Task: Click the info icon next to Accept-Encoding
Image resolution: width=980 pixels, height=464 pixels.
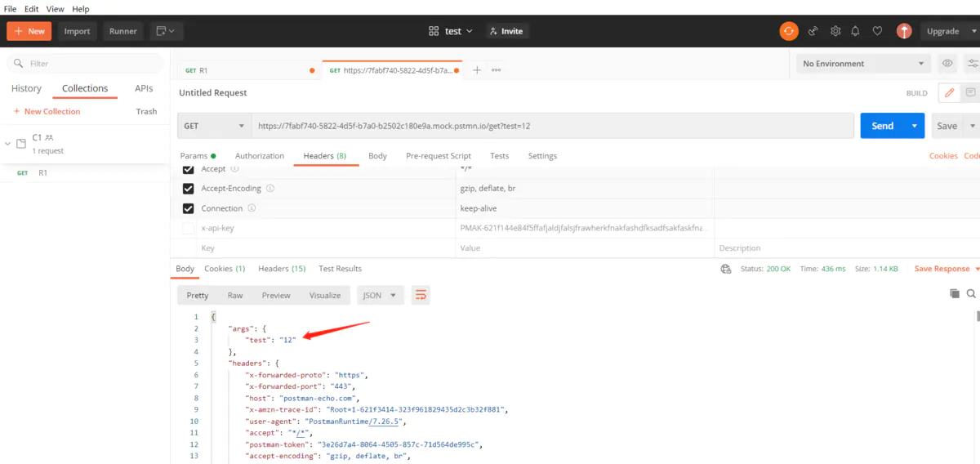Action: pos(270,189)
